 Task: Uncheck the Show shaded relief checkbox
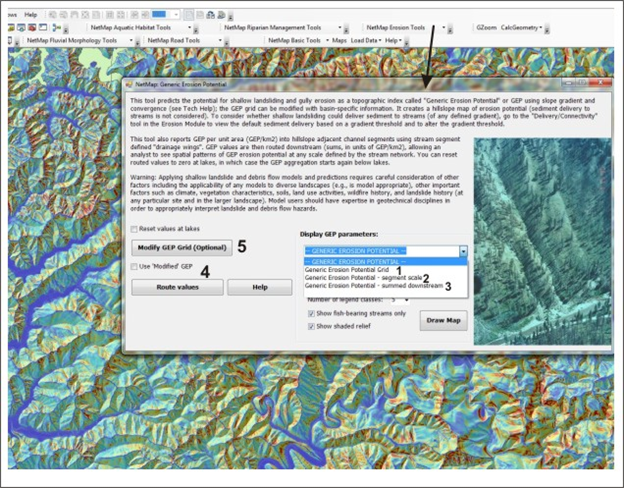click(312, 325)
